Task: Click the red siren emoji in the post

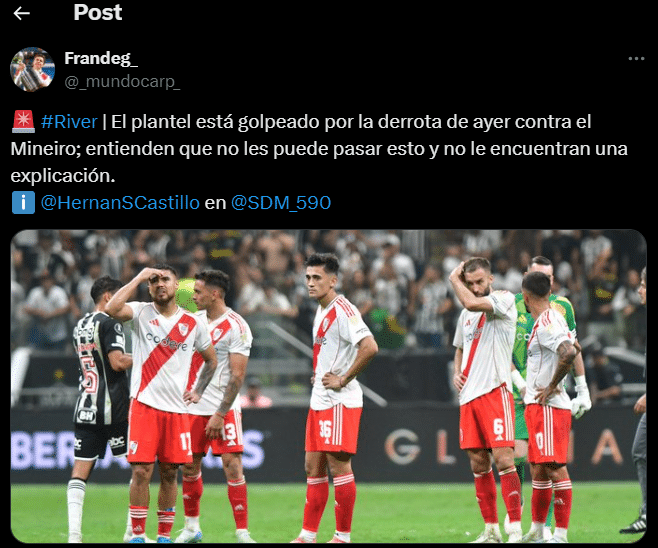Action: [23, 122]
